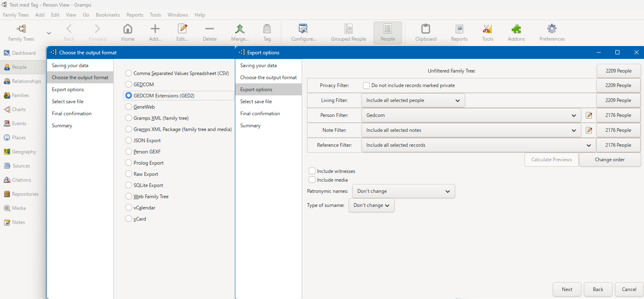This screenshot has width=644, height=299.
Task: Edit the Note Filter with pencil icon
Action: [x=589, y=130]
